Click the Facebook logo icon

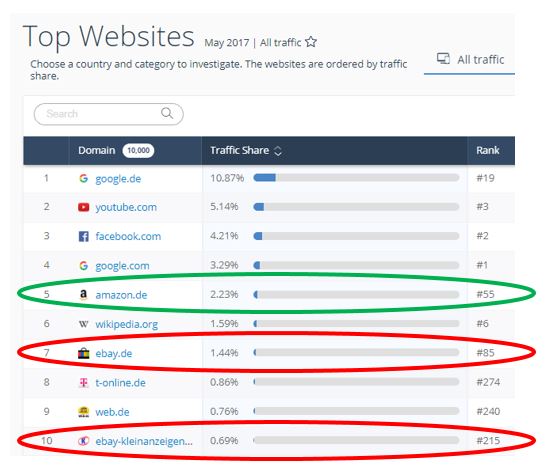coord(84,236)
